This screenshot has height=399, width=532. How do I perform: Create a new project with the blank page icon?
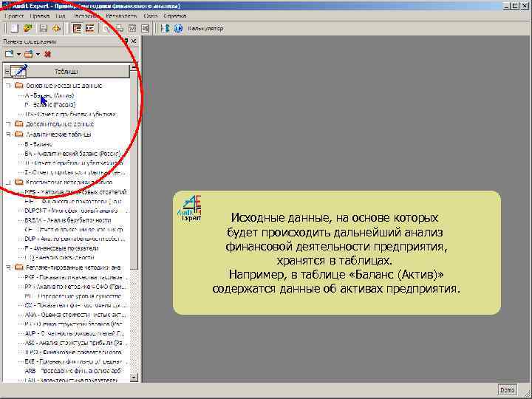[x=14, y=29]
